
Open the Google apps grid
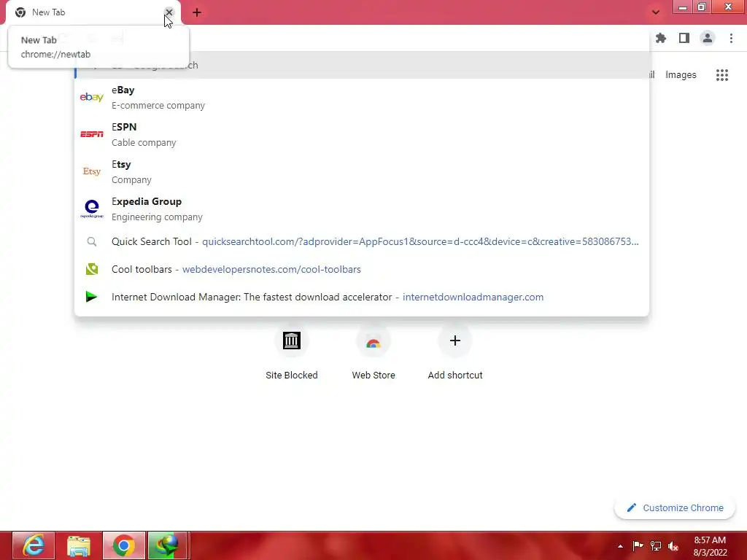tap(722, 75)
